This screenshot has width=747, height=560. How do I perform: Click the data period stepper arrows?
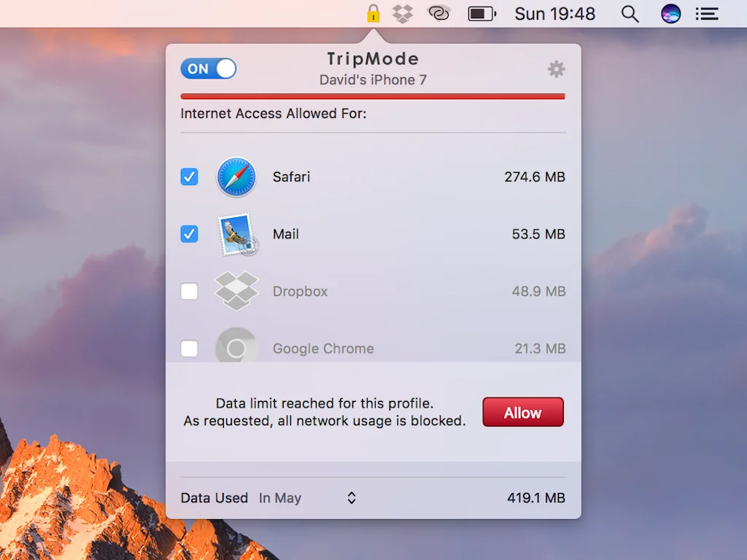click(351, 498)
